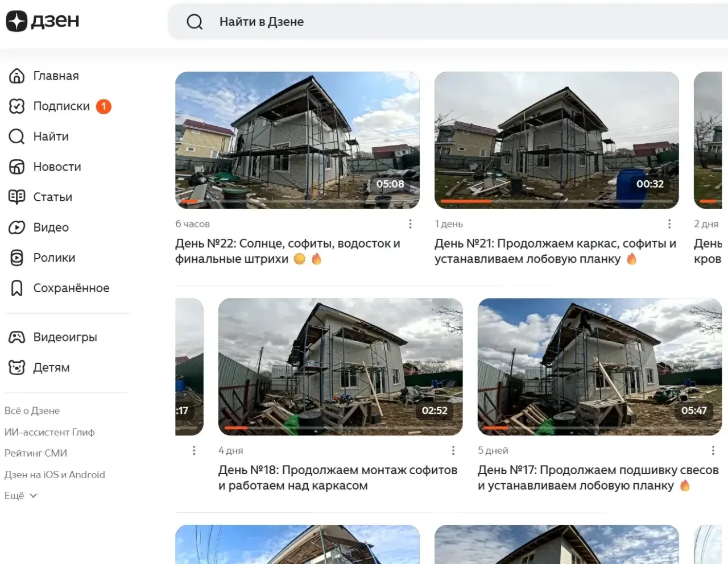Open Видеоигры section
Viewport: 728px width, 564px height.
pos(65,337)
